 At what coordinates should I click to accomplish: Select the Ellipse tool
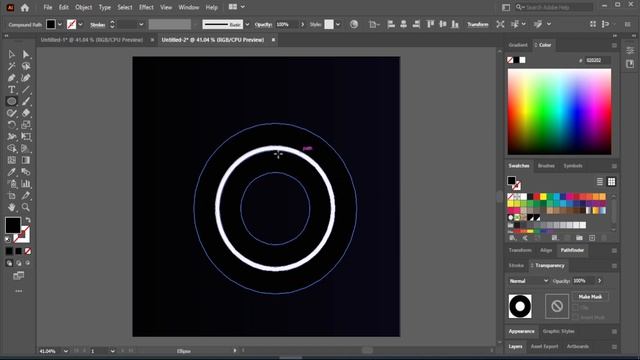click(11, 101)
